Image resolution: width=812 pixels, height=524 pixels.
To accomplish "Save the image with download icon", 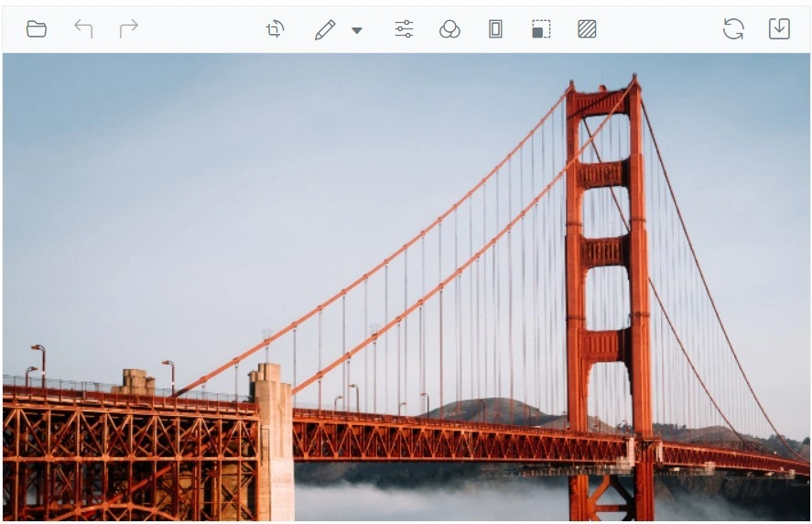I will tap(779, 29).
